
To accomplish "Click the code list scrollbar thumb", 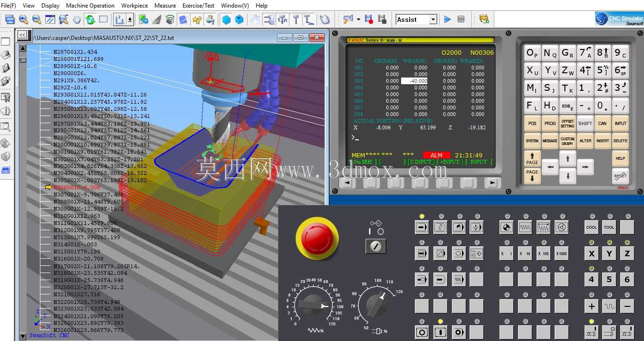I will pyautogui.click(x=22, y=60).
